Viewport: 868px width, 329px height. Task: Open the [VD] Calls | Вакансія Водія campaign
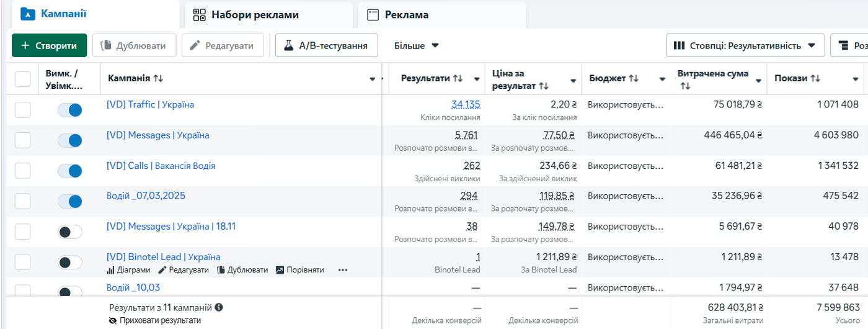(161, 165)
